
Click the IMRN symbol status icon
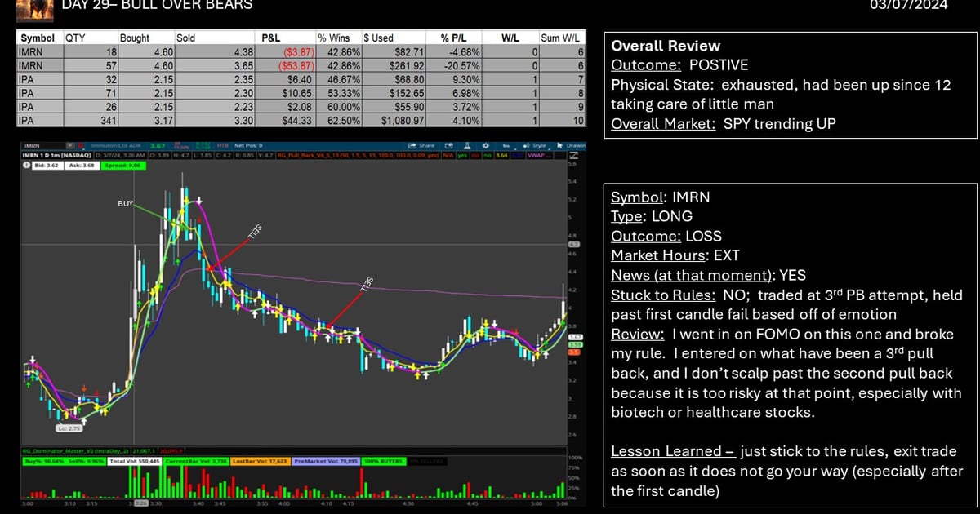(x=81, y=144)
